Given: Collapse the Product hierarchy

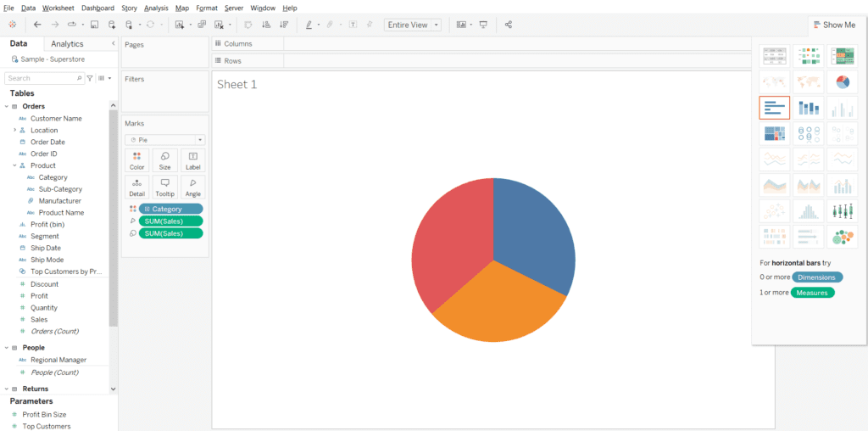Looking at the screenshot, I should [x=15, y=165].
